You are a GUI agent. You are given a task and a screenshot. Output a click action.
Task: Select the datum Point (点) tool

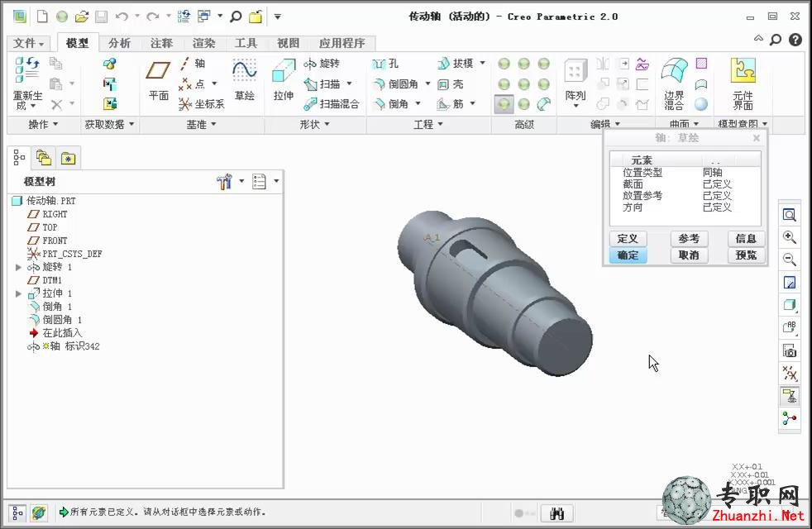192,83
